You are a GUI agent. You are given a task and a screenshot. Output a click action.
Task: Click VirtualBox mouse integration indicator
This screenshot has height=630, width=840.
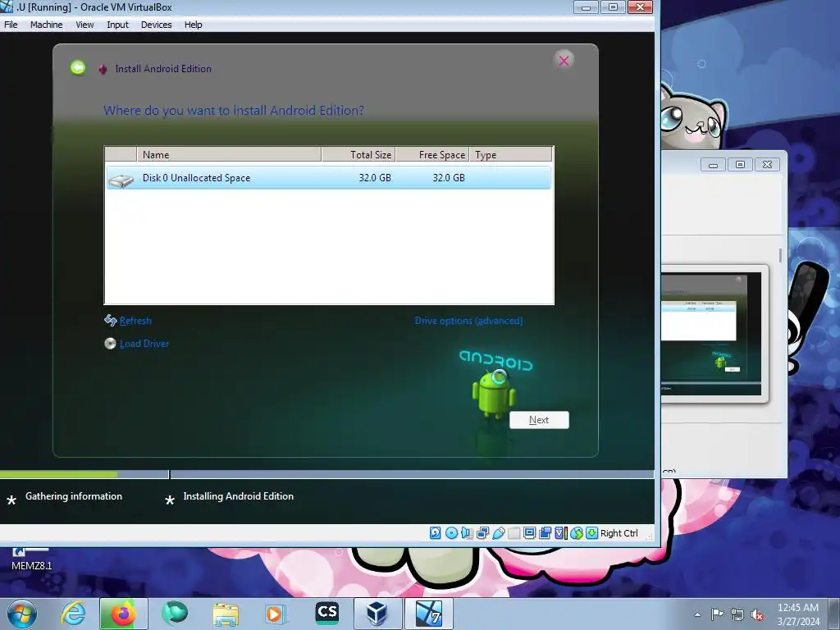(577, 533)
